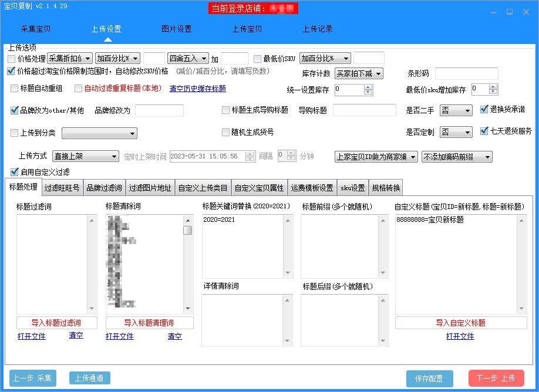The width and height of the screenshot is (539, 392).
Task: Switch to 过滤图片地址 sub-tab
Action: point(150,188)
